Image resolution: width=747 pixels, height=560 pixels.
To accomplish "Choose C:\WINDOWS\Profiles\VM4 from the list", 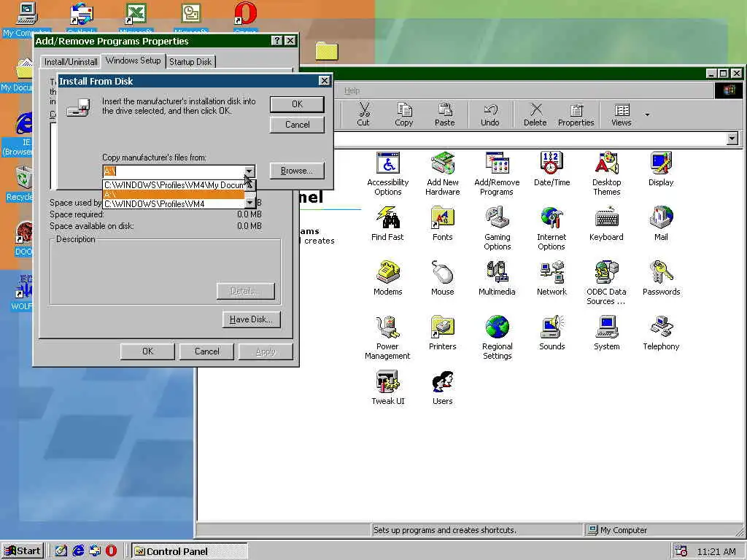I will tap(174, 204).
